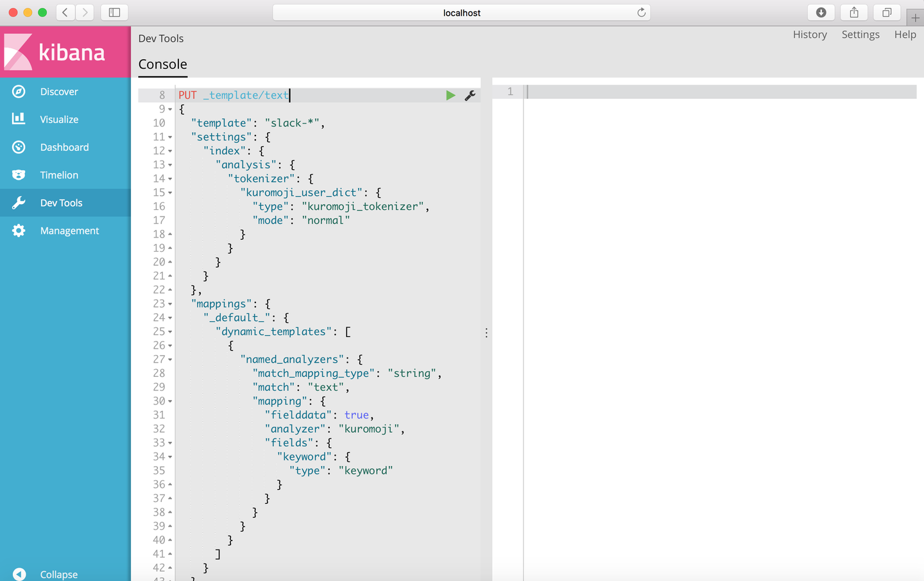Collapse the Kibana sidebar
Screen dimensions: 924x581
58,574
